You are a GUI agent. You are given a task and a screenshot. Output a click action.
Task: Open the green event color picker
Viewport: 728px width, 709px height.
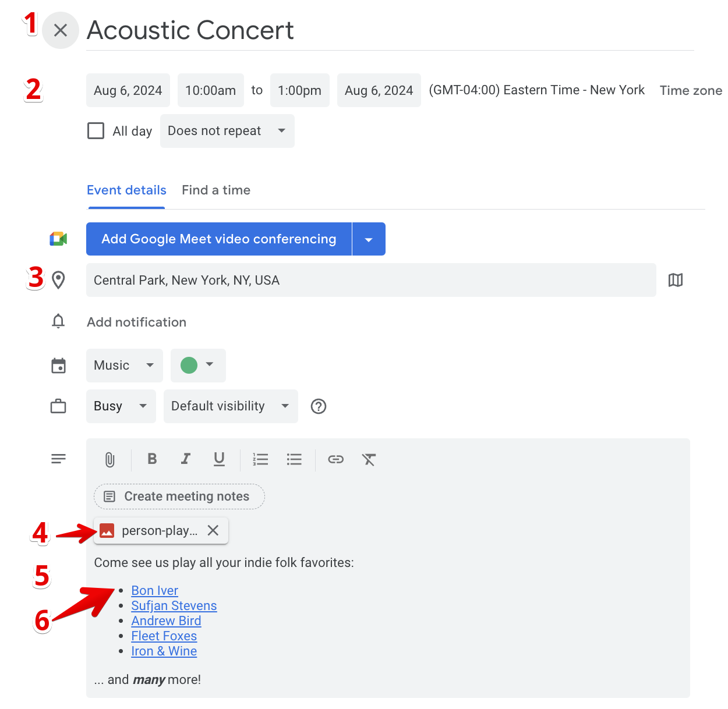(197, 366)
